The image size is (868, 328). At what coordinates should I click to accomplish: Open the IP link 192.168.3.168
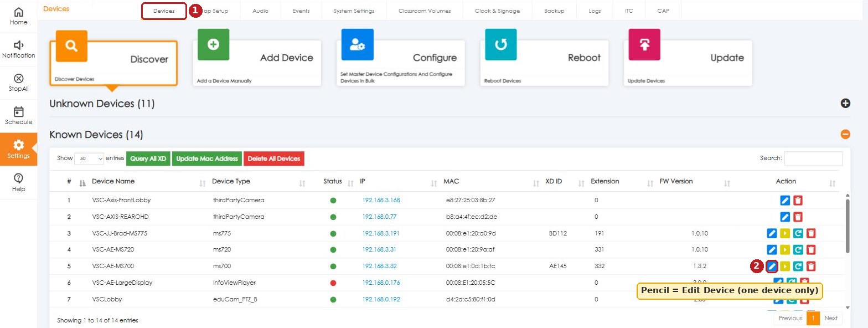coord(381,200)
